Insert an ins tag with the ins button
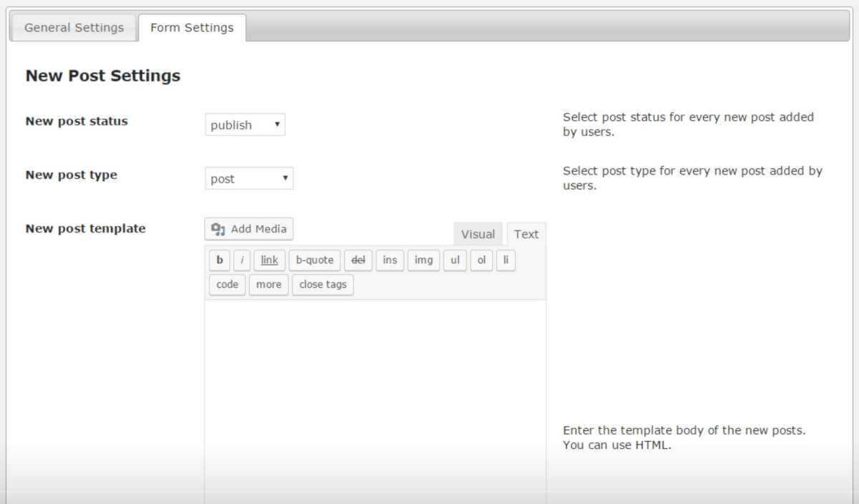The height and width of the screenshot is (504, 859). pos(389,260)
